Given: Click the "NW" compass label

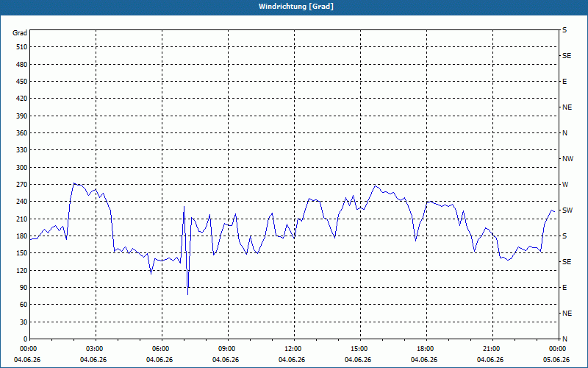Looking at the screenshot, I should [x=567, y=159].
